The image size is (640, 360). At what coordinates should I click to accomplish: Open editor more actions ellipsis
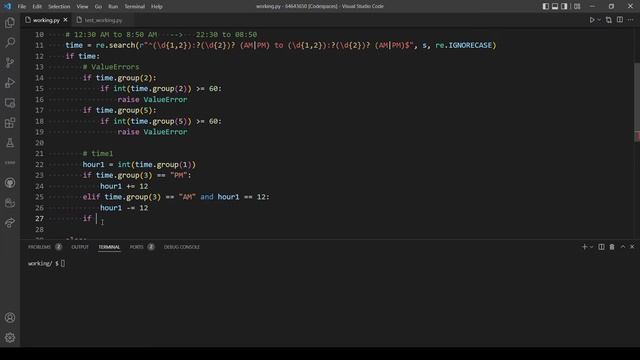(631, 20)
